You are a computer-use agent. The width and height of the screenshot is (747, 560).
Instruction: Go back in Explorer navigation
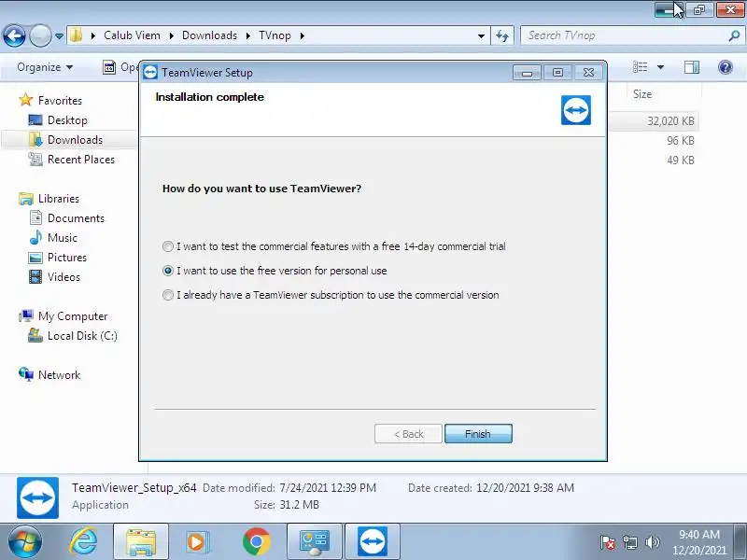tap(14, 35)
